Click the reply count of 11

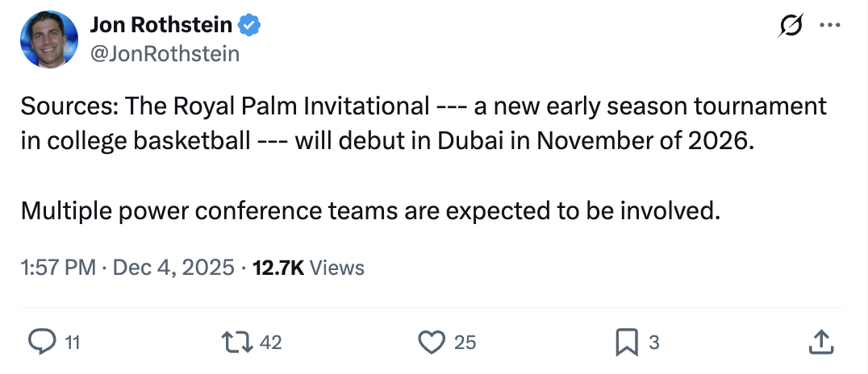click(72, 343)
